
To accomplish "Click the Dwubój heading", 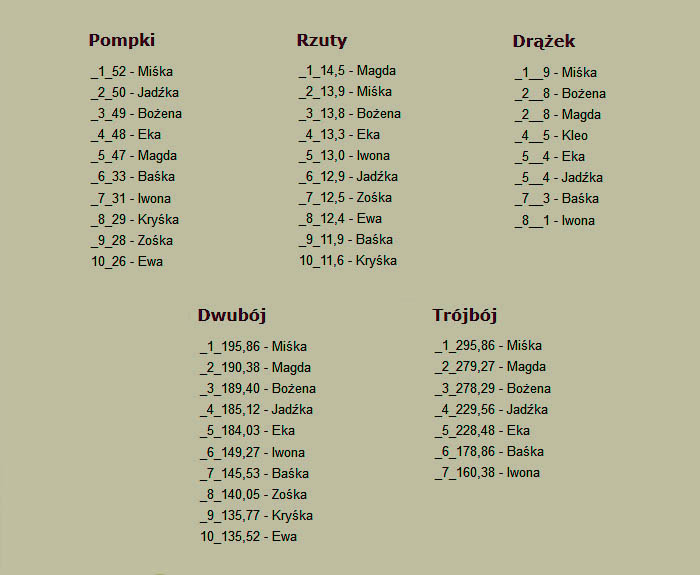I will (x=231, y=315).
